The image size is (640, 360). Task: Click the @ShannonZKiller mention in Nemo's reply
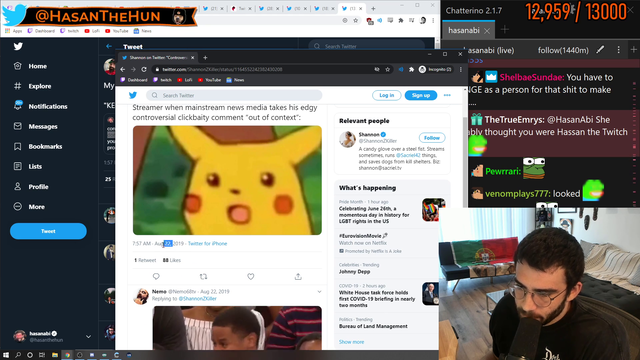coord(198,299)
